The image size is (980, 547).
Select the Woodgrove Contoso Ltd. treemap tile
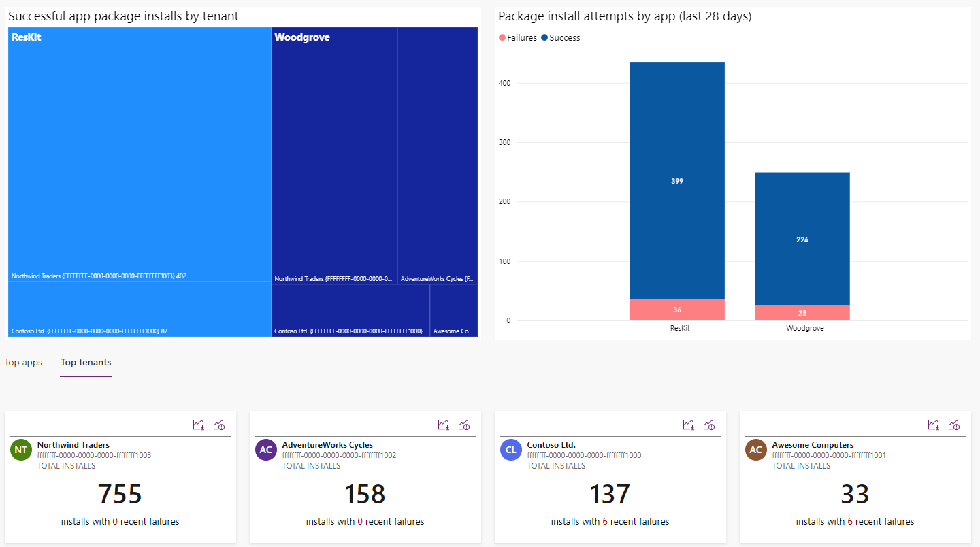[350, 311]
